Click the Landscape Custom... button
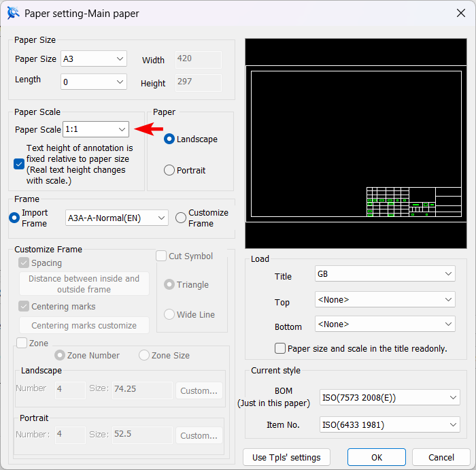The width and height of the screenshot is (476, 470). [x=199, y=390]
